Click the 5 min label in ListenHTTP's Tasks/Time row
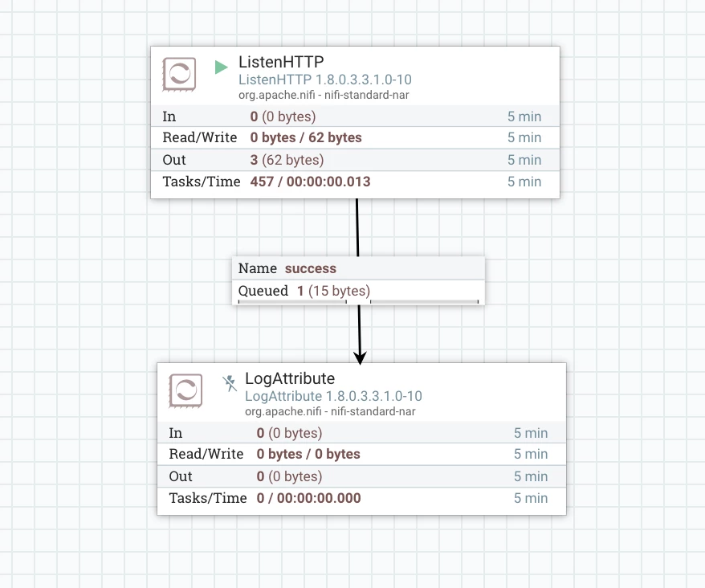Screen dimensions: 705x588 click(x=524, y=182)
